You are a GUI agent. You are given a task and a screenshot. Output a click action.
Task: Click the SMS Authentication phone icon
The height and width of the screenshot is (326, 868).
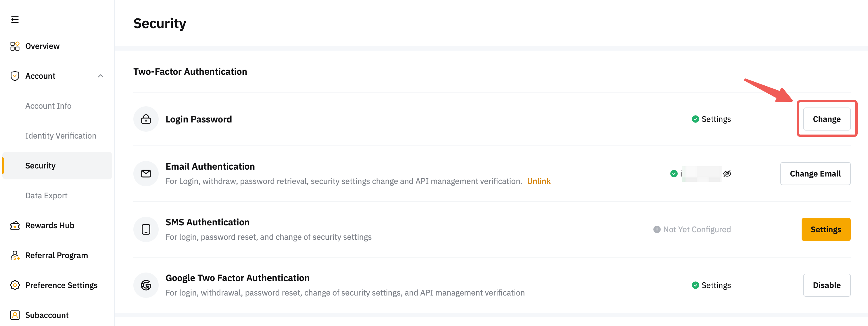click(x=146, y=230)
